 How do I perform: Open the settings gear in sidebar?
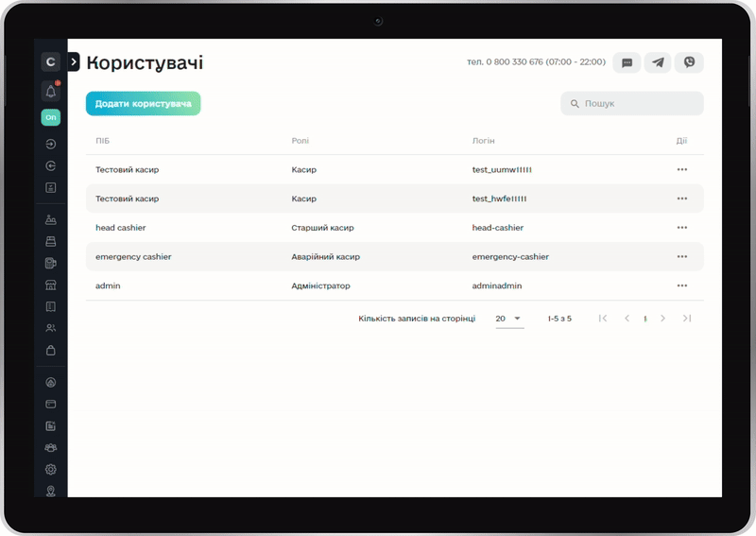[51, 470]
